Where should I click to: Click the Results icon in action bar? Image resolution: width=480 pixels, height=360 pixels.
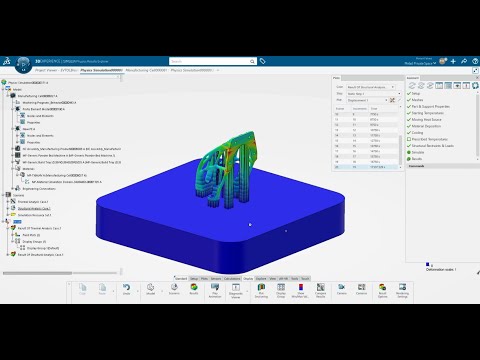point(194,287)
